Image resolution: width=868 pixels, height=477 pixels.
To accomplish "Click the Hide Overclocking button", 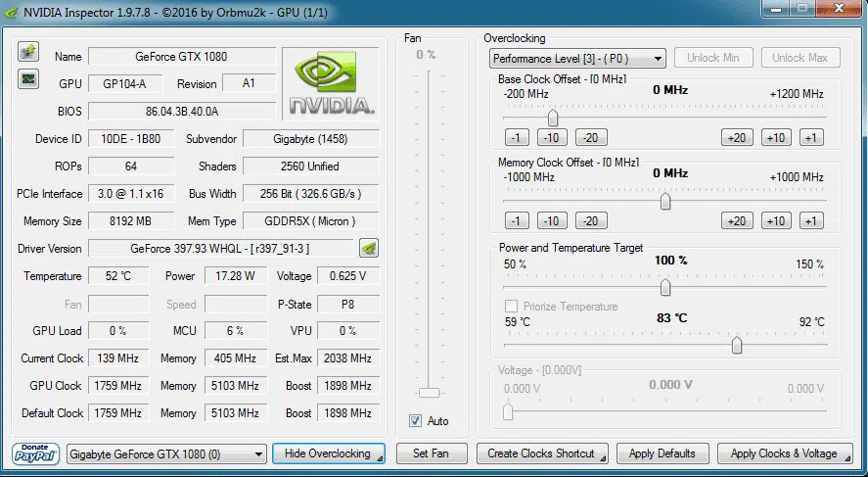I will (329, 453).
